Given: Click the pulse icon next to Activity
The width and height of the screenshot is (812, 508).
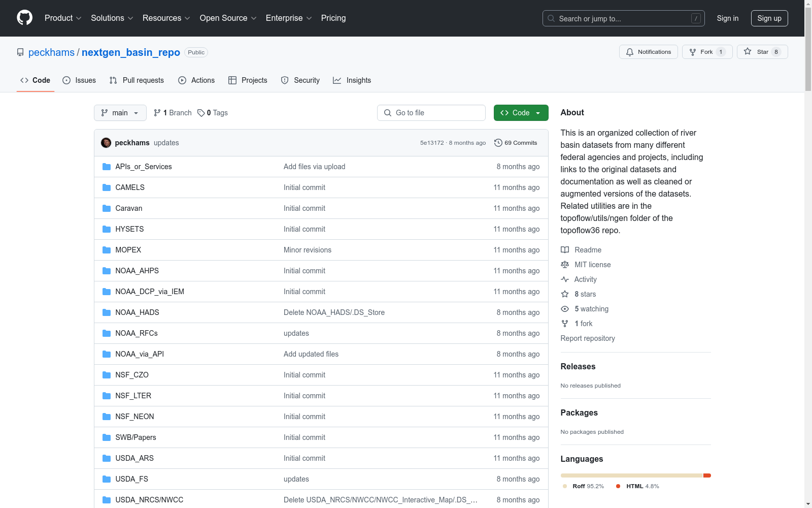Looking at the screenshot, I should click(565, 279).
